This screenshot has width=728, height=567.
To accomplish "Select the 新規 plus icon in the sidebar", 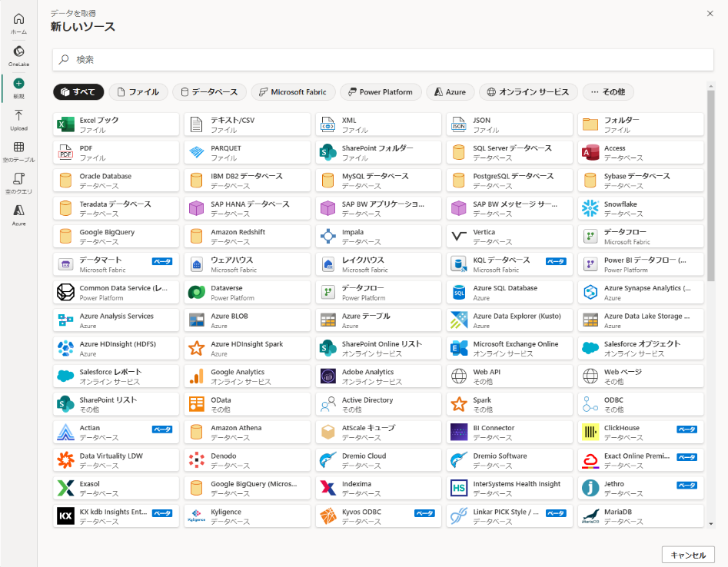I will [18, 84].
